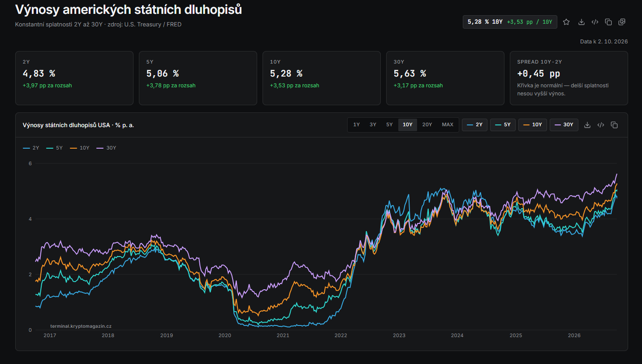Click the chart title 'Výnosy státních dluhopisů USA'

click(78, 125)
